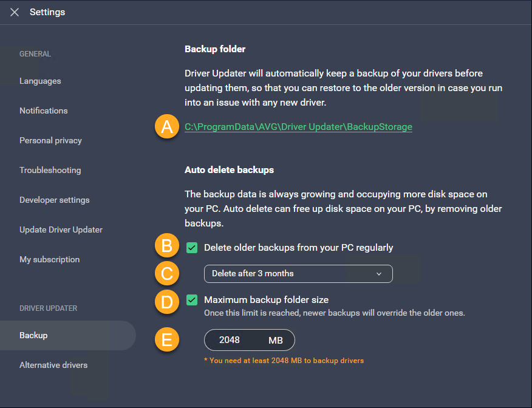Click the MB unit label in the size box

coord(275,341)
